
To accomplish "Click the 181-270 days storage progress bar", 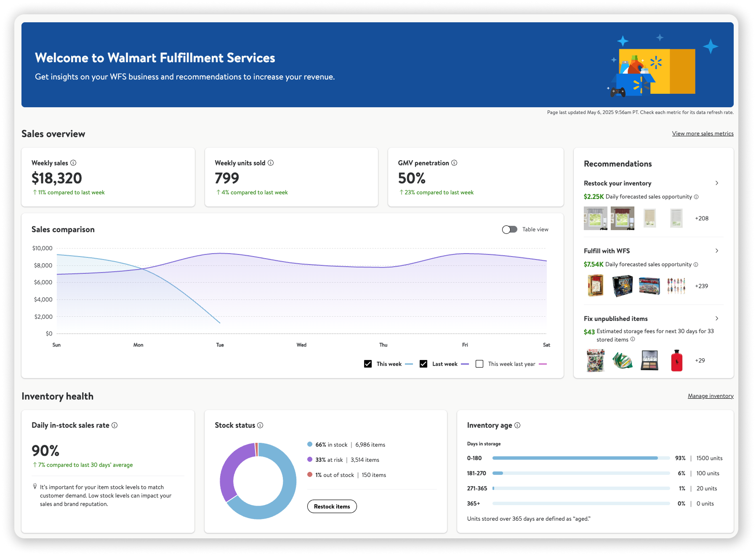I will [581, 473].
